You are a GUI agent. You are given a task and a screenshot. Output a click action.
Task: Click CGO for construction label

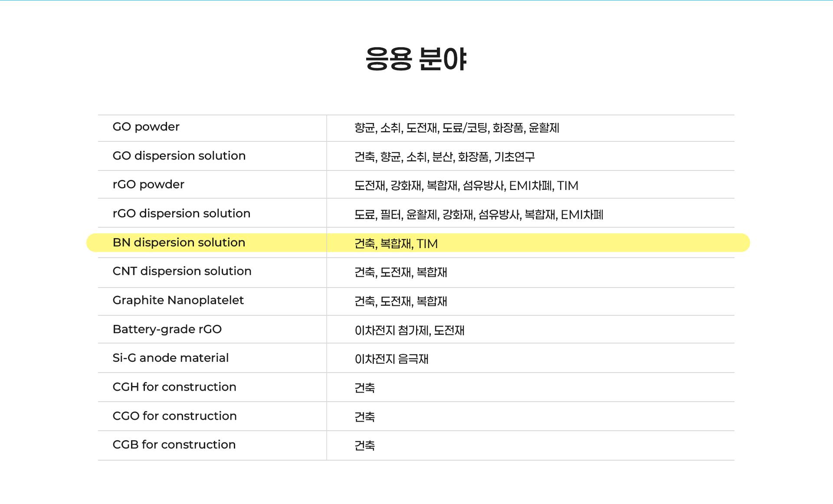[174, 416]
